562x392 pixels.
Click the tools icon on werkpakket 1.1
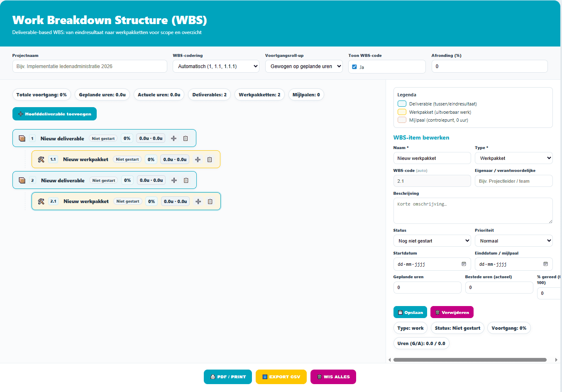[x=42, y=159]
